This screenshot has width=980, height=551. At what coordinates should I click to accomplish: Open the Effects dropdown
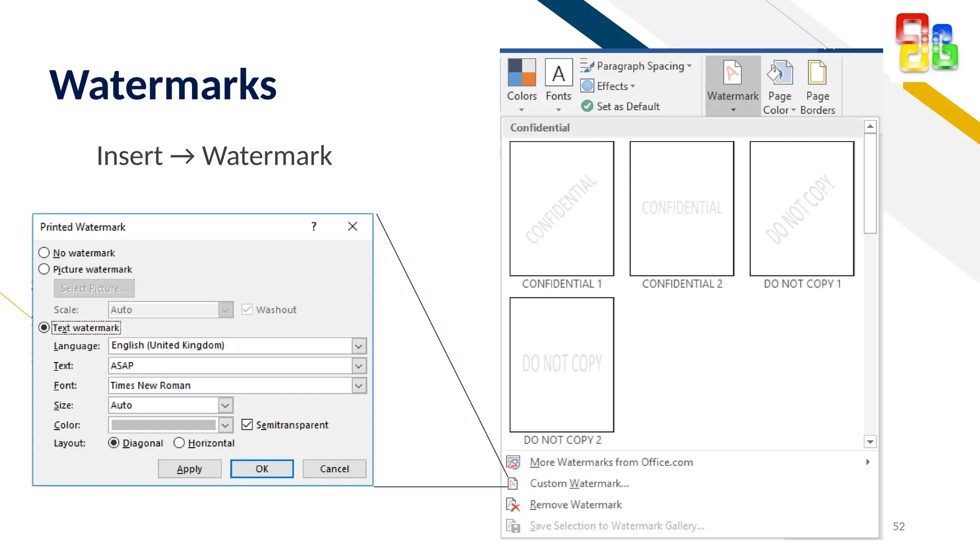[x=608, y=86]
